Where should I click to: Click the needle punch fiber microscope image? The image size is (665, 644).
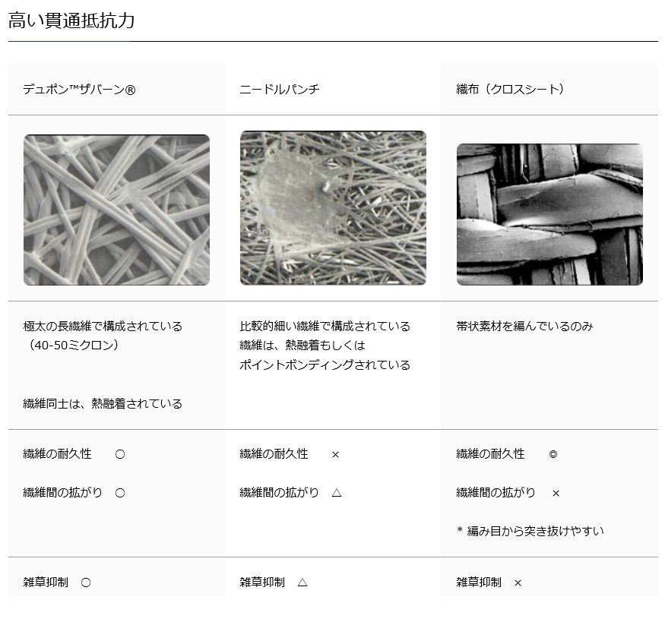click(333, 207)
